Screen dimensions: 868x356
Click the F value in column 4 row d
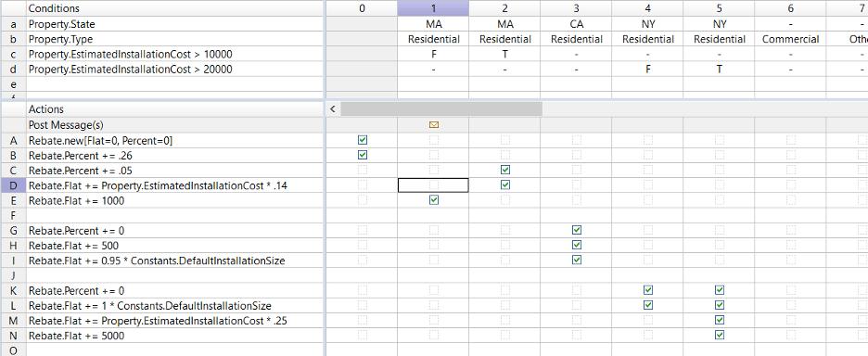point(647,70)
